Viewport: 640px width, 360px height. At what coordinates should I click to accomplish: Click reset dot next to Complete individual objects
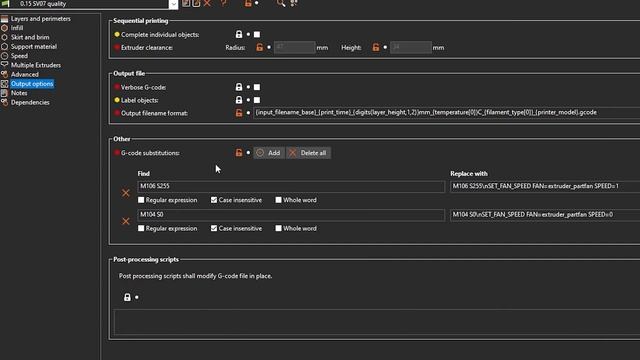click(248, 35)
